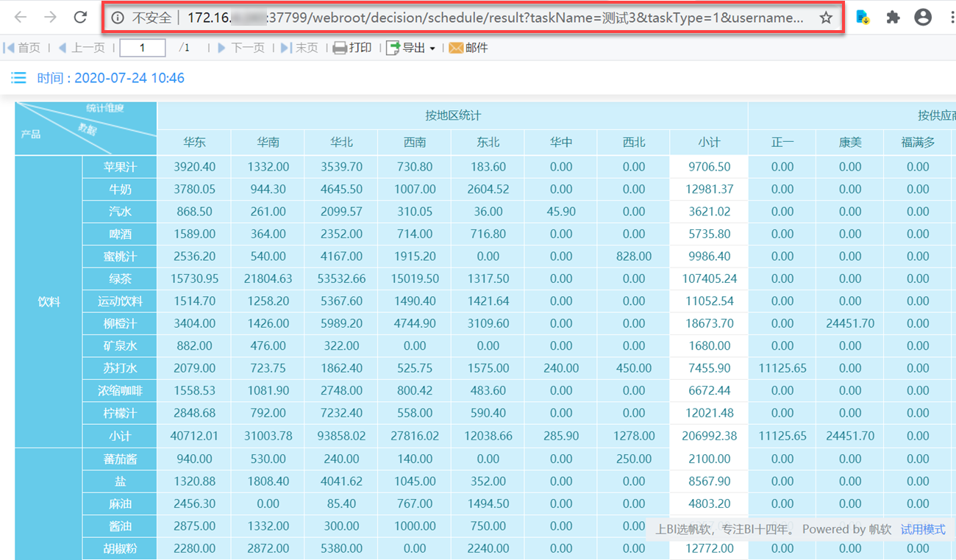956x560 pixels.
Task: Select the 蜜桃汁 row label
Action: pyautogui.click(x=120, y=256)
